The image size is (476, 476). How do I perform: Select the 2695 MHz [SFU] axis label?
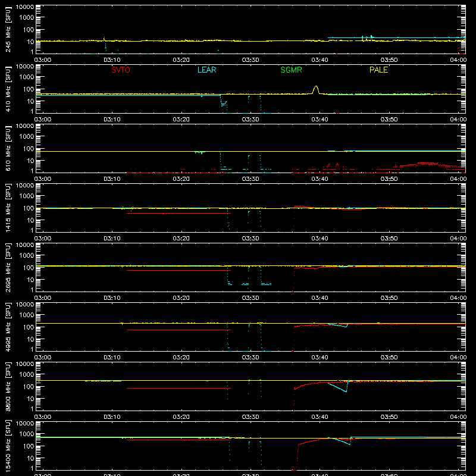8,267
